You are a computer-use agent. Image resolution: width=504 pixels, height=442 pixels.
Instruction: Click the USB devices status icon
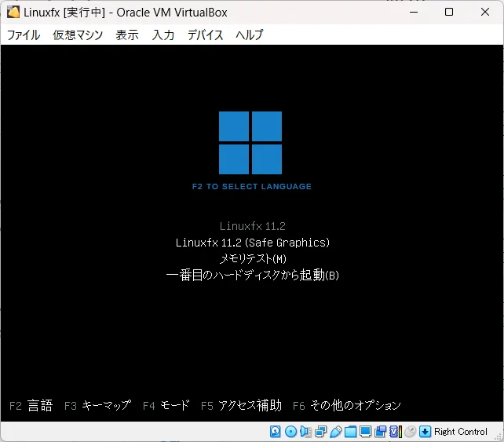coord(335,431)
